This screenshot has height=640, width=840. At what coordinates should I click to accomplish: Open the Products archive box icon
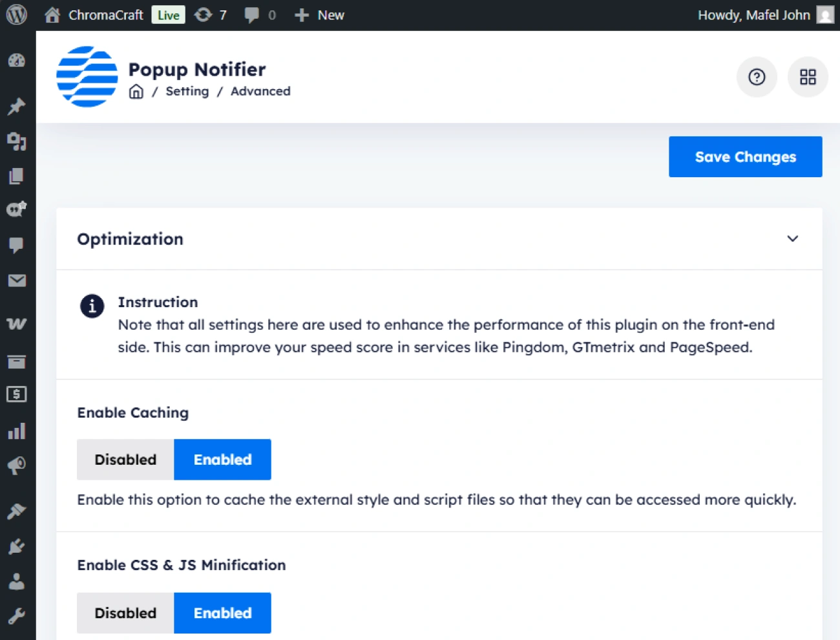pyautogui.click(x=17, y=361)
